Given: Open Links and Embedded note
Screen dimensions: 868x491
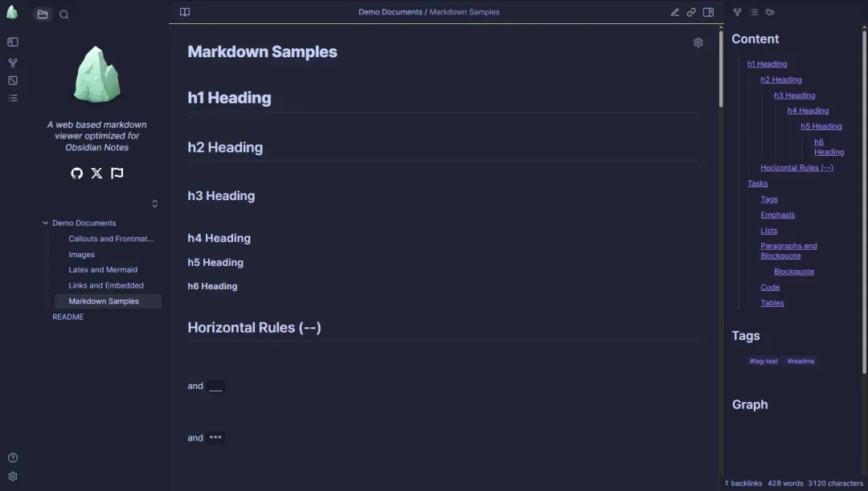Looking at the screenshot, I should tap(106, 285).
